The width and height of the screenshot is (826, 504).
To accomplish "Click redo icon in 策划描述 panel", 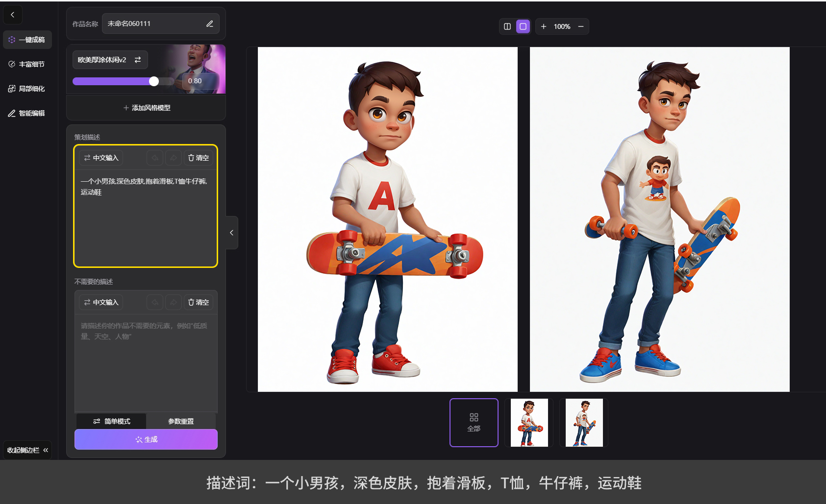I will point(173,158).
